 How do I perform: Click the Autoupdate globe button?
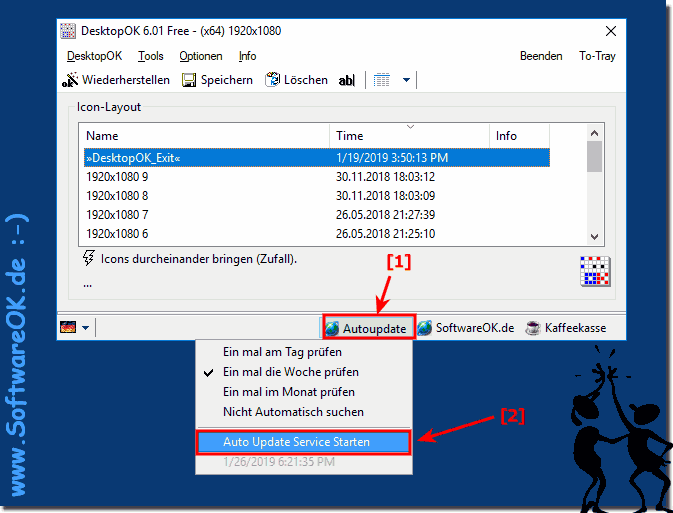[369, 328]
